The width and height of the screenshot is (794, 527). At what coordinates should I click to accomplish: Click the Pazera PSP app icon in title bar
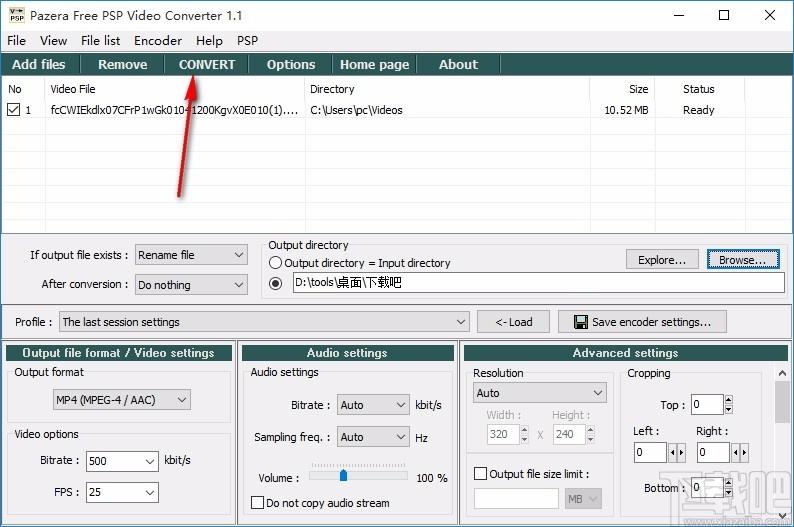17,15
